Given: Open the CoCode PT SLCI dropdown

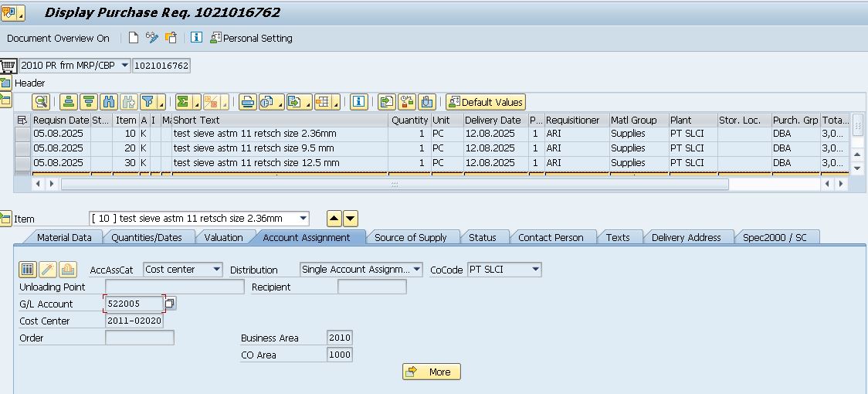Looking at the screenshot, I should click(x=535, y=270).
